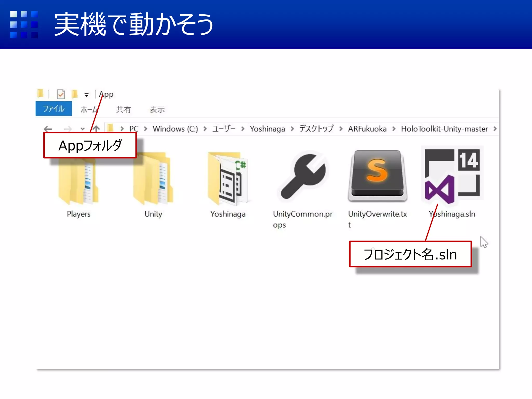This screenshot has width=532, height=399.
Task: Expand the chevron after PC in path
Action: (146, 129)
